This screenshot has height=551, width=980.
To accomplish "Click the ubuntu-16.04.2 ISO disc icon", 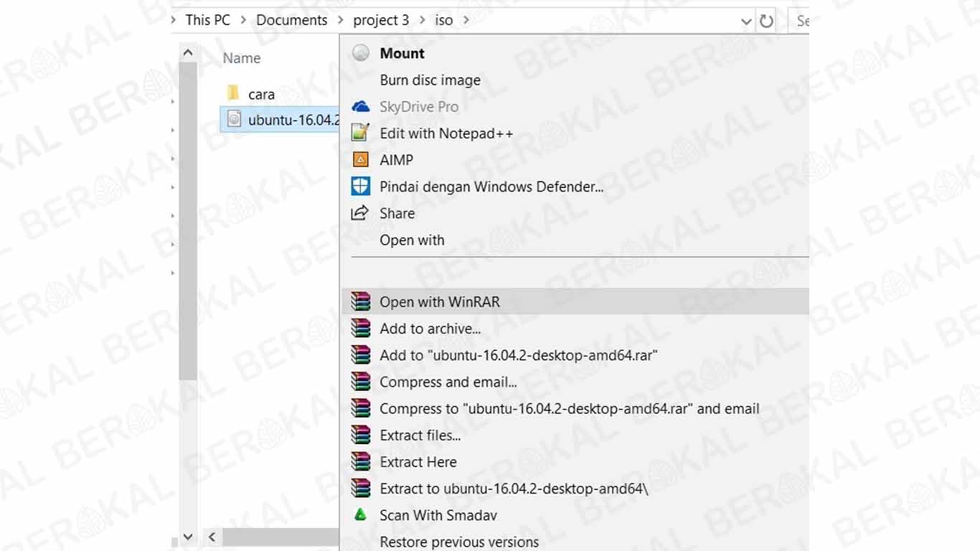I will tap(234, 119).
